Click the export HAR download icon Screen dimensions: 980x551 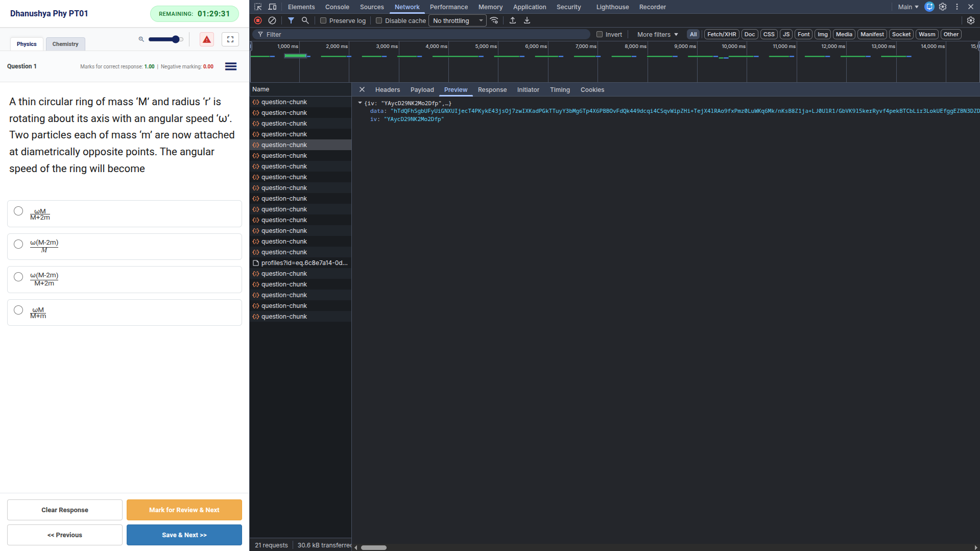(x=527, y=20)
